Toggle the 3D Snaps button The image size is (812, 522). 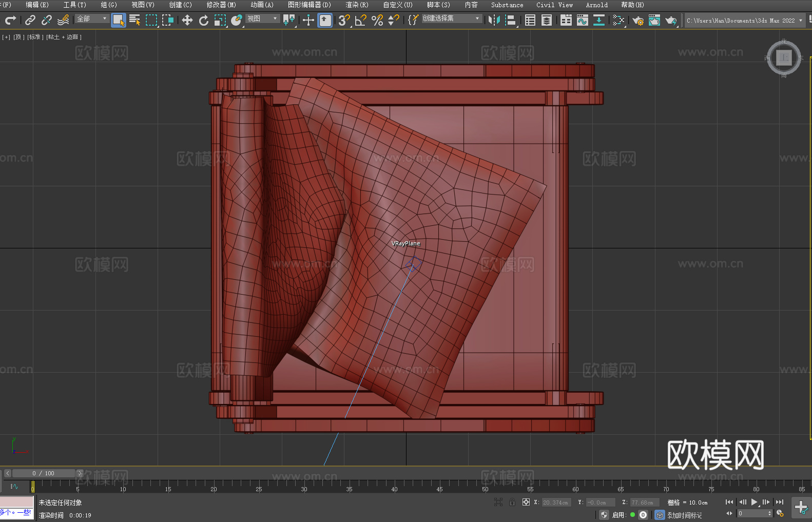coord(344,20)
